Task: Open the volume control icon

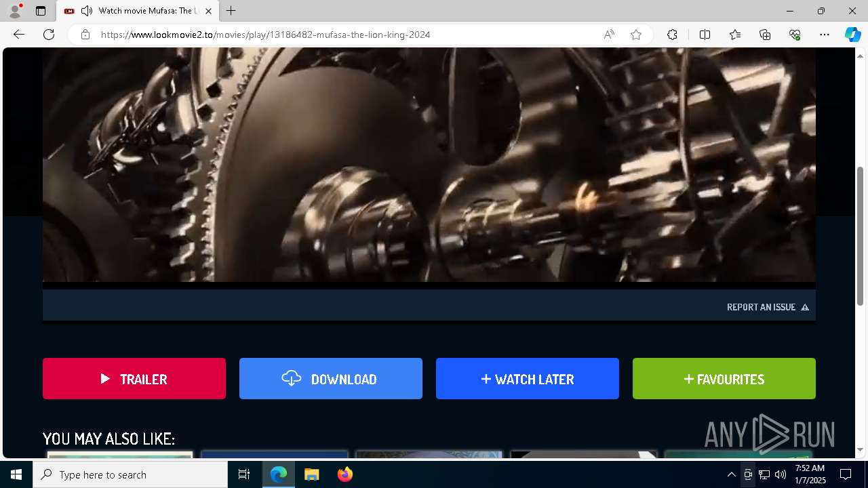Action: click(x=781, y=474)
